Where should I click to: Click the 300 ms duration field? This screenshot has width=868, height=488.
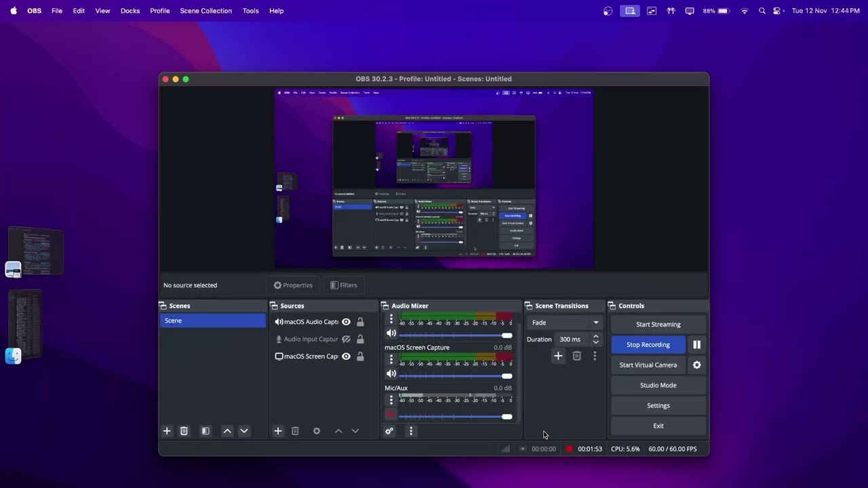click(573, 339)
